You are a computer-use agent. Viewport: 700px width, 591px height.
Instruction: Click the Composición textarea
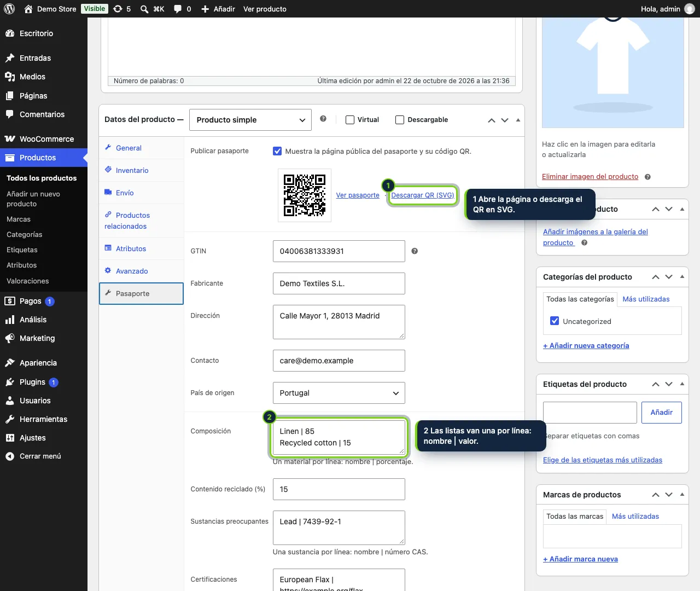(339, 437)
